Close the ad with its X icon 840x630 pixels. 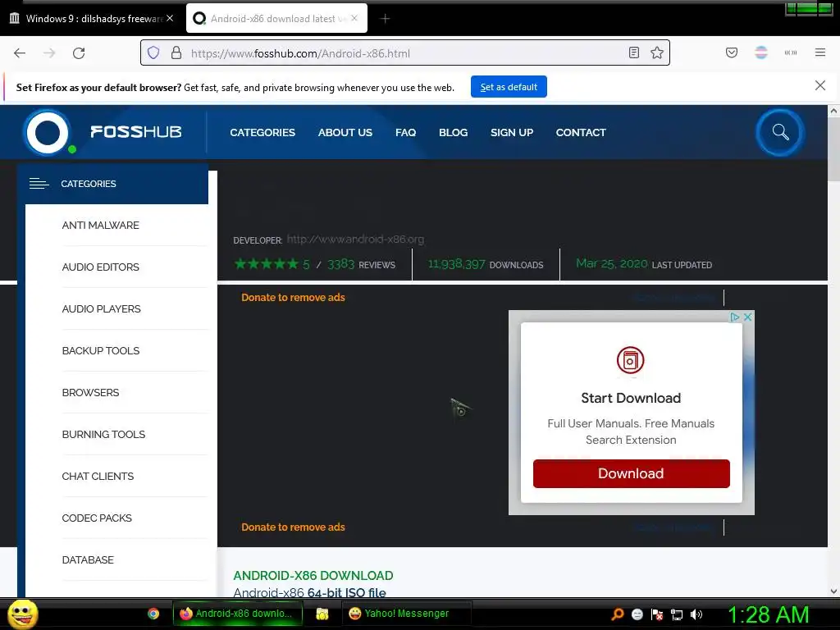[x=748, y=317]
